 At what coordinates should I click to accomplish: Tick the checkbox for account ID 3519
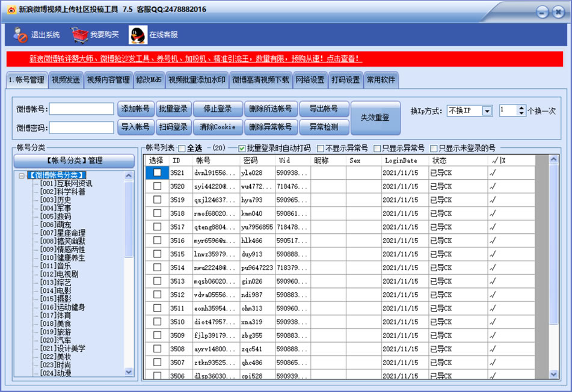[x=157, y=200]
